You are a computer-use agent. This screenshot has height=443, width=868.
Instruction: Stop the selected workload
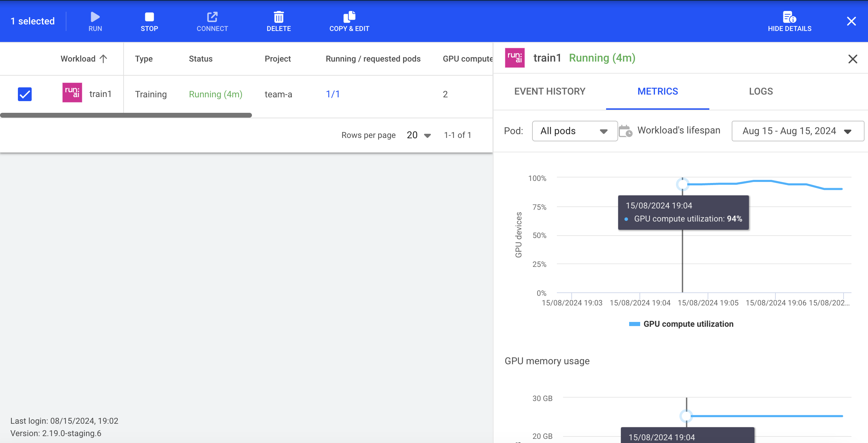tap(149, 21)
